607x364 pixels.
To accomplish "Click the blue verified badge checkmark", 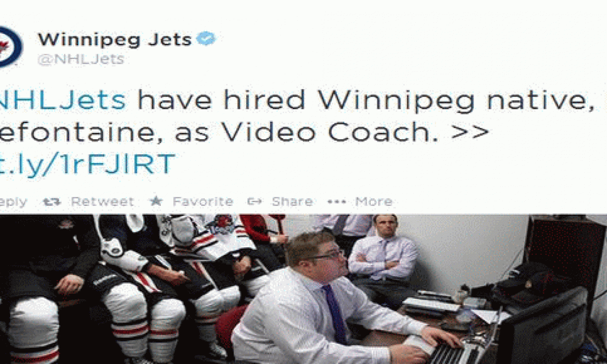I will click(x=206, y=39).
